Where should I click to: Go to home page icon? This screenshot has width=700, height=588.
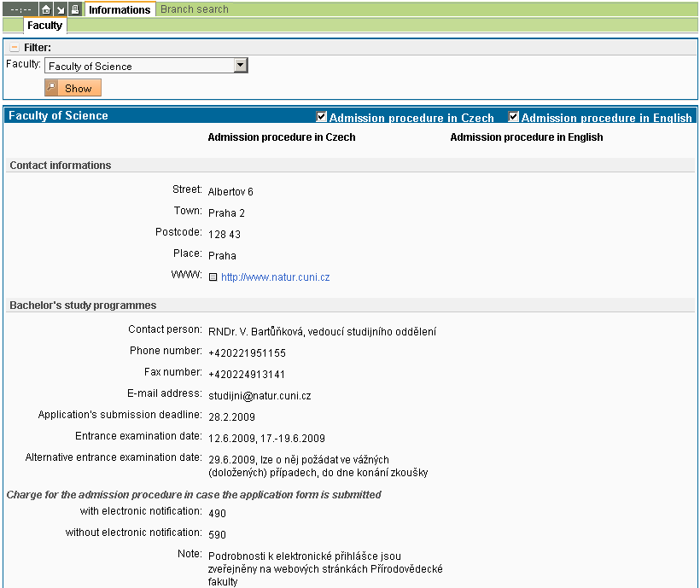tap(45, 9)
